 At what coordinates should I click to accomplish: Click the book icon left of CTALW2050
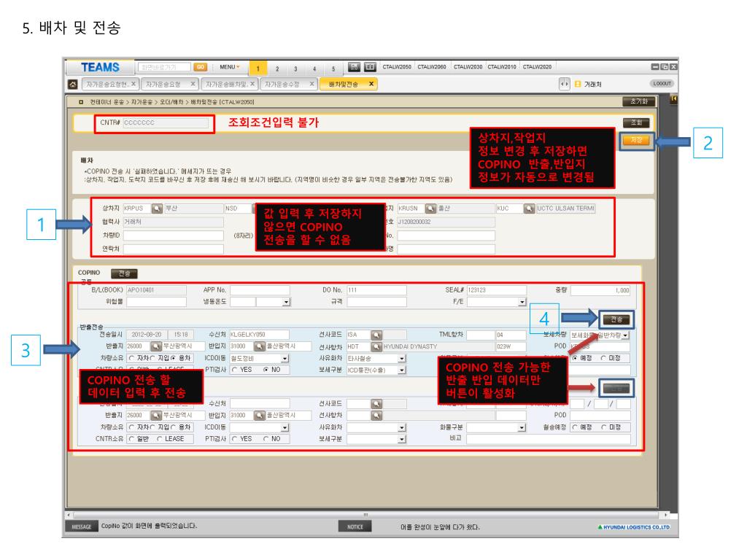coord(370,67)
